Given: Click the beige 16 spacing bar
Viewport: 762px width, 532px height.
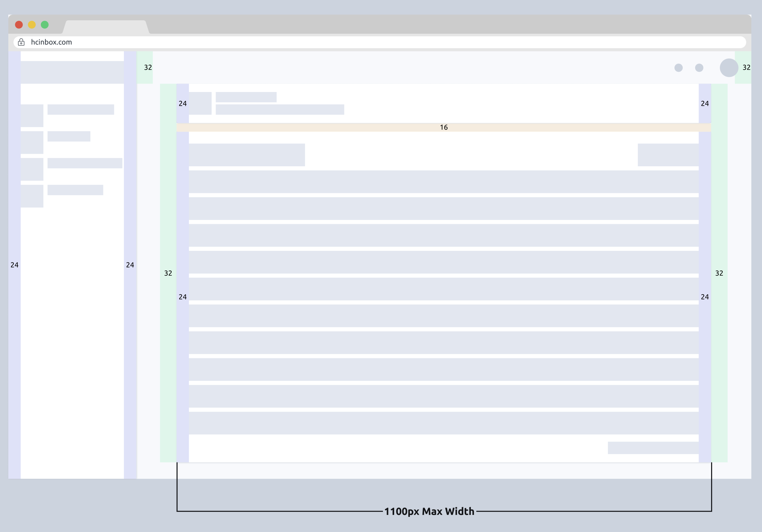Looking at the screenshot, I should 443,127.
